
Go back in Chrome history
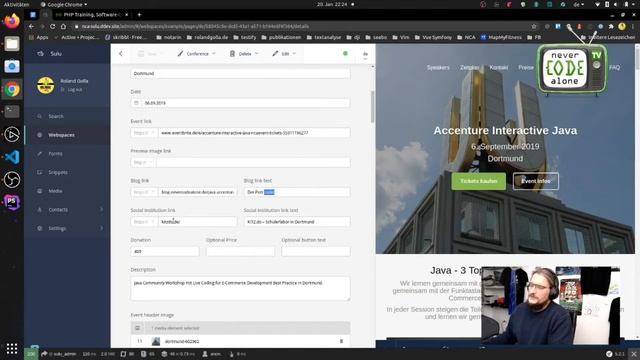[x=31, y=26]
